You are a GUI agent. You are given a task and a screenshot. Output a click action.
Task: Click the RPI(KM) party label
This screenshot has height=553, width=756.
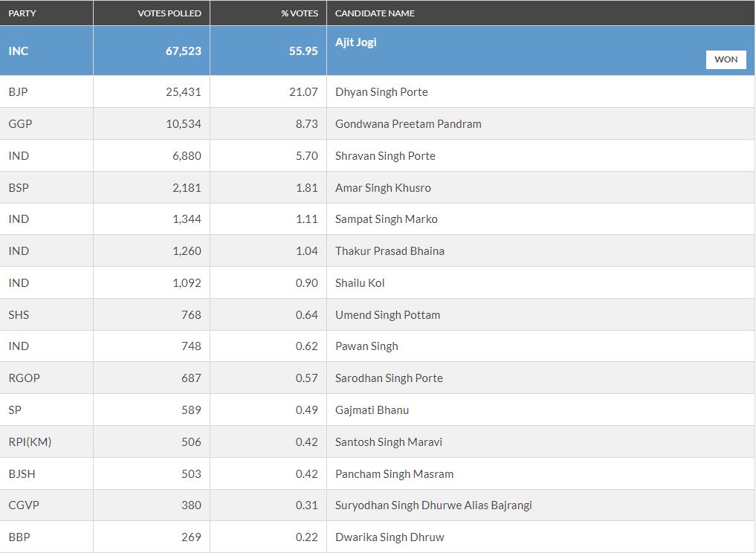[30, 442]
